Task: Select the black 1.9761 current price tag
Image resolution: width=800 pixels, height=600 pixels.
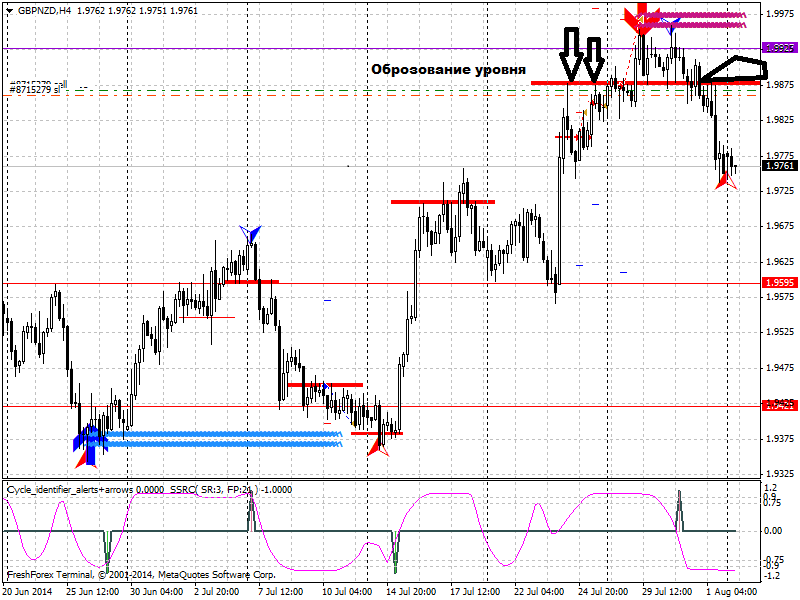Action: [779, 166]
